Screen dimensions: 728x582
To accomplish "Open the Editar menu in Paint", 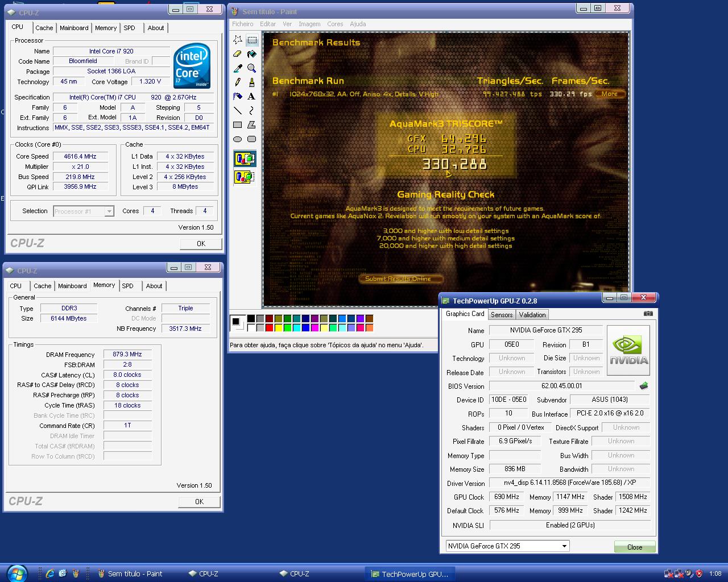I will point(268,24).
